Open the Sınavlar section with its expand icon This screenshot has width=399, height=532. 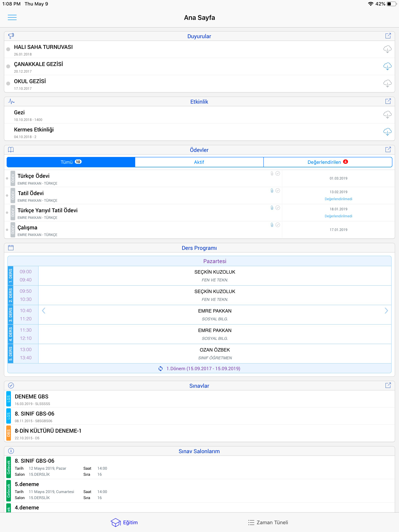[388, 386]
